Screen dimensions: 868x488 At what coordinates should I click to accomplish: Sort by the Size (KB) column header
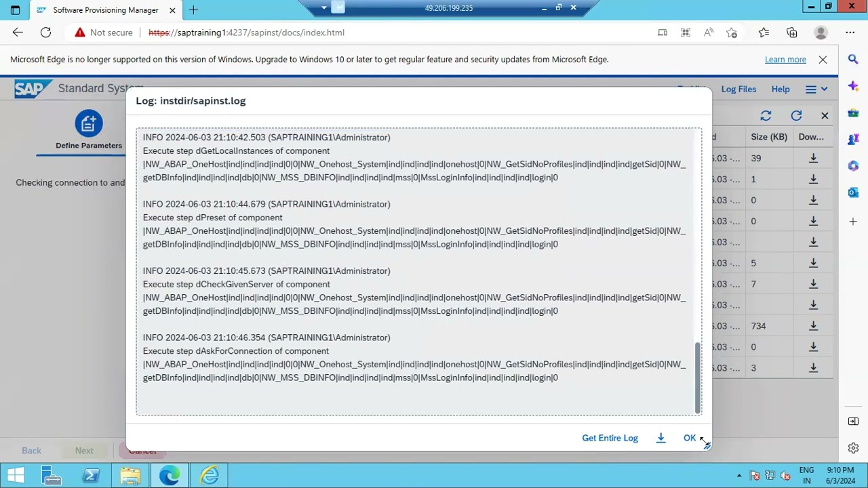pyautogui.click(x=769, y=137)
